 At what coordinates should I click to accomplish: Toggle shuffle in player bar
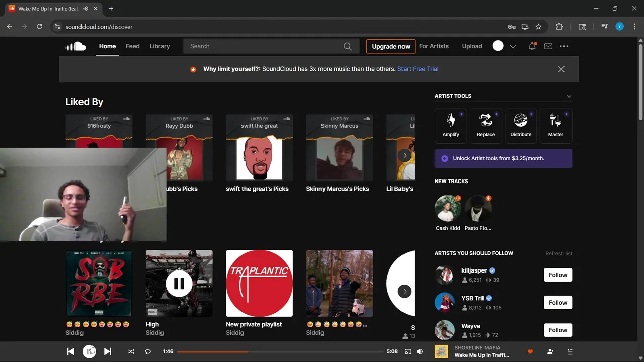point(131,352)
